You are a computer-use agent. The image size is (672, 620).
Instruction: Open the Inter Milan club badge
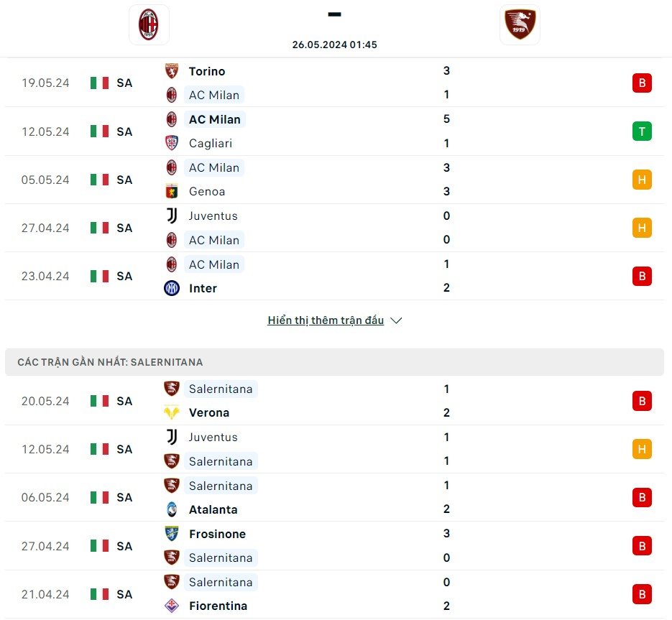[x=171, y=288]
